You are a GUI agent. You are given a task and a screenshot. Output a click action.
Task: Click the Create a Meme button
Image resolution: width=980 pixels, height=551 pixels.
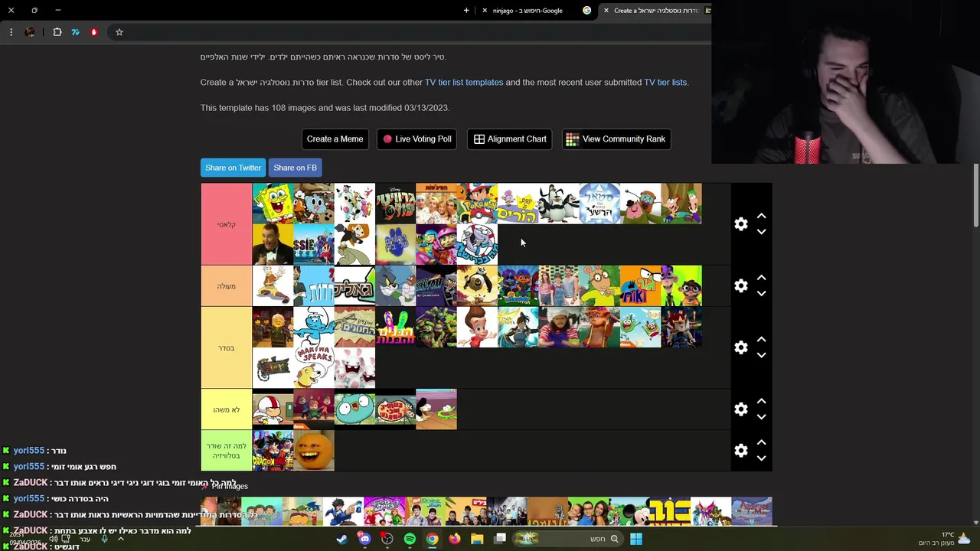click(x=335, y=139)
